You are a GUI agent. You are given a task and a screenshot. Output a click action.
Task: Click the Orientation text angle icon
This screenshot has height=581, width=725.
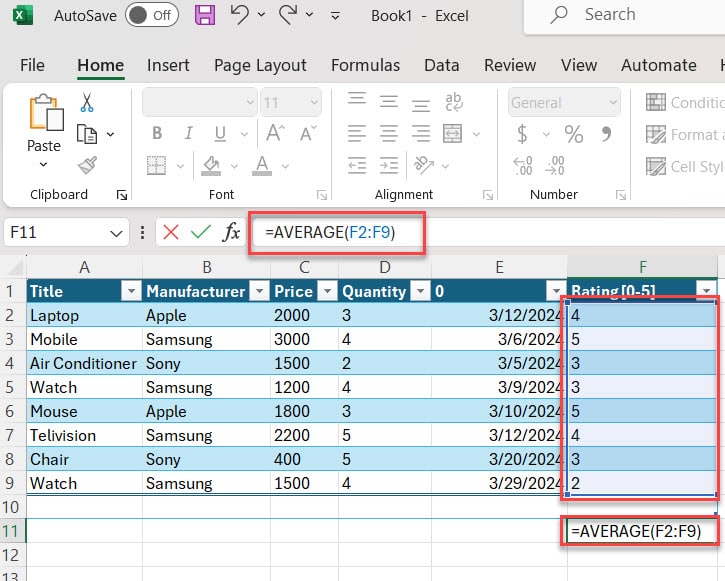[424, 165]
